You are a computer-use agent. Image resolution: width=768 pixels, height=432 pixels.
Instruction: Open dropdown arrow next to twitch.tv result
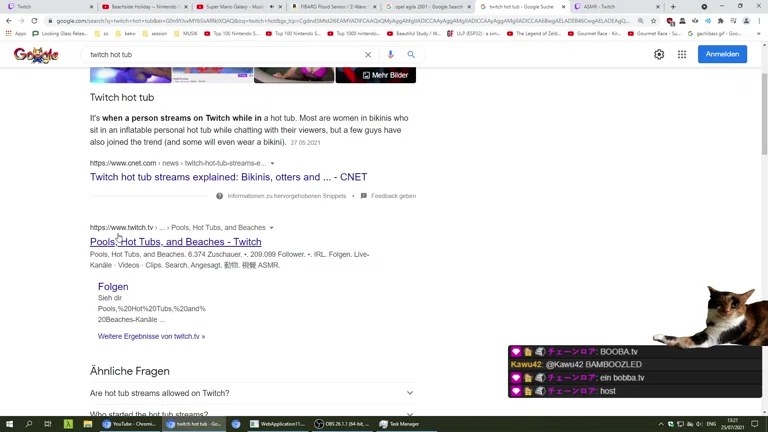pos(271,228)
